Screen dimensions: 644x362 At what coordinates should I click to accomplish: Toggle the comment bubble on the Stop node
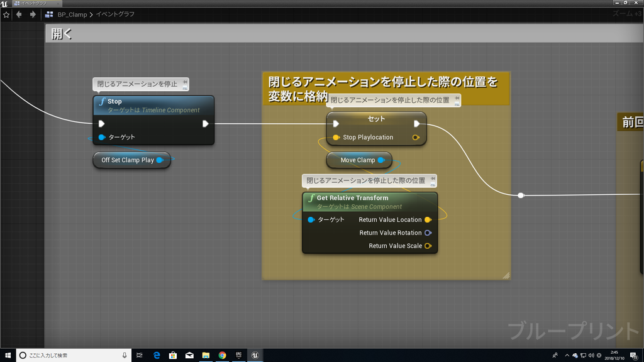click(x=186, y=84)
